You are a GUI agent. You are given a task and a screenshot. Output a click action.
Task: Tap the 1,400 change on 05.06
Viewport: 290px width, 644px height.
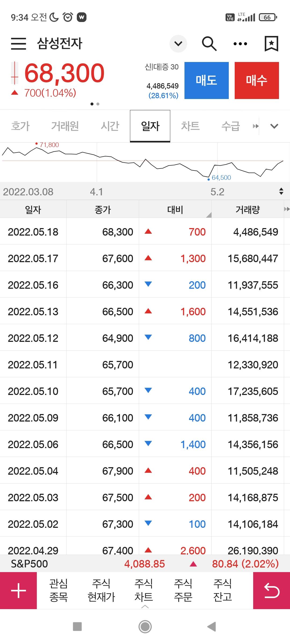[x=193, y=444]
